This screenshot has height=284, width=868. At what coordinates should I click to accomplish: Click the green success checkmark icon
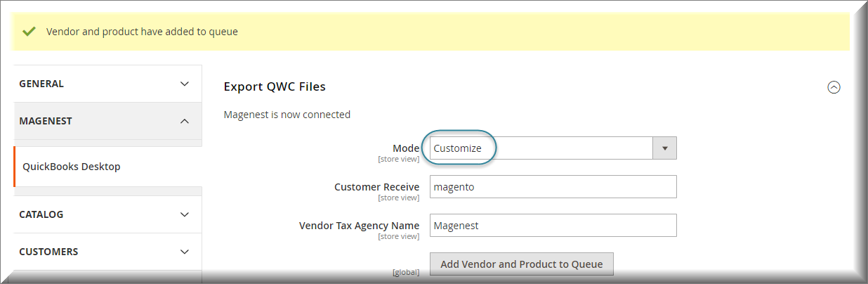pos(29,32)
